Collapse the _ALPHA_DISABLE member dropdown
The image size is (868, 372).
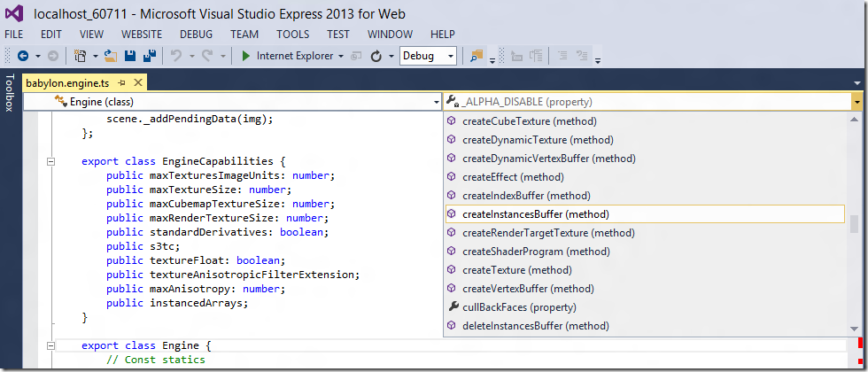[857, 102]
